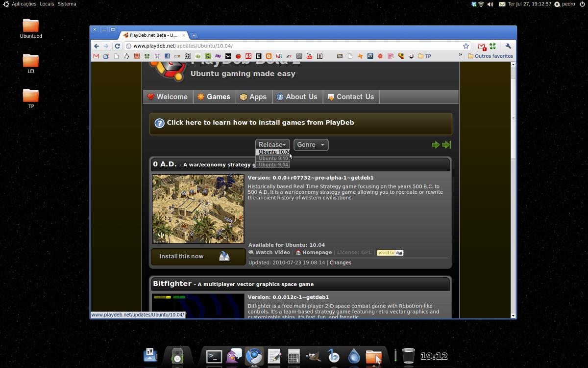Choose Ubuntu 9.04 in the Release list
The image size is (588, 368).
[273, 165]
